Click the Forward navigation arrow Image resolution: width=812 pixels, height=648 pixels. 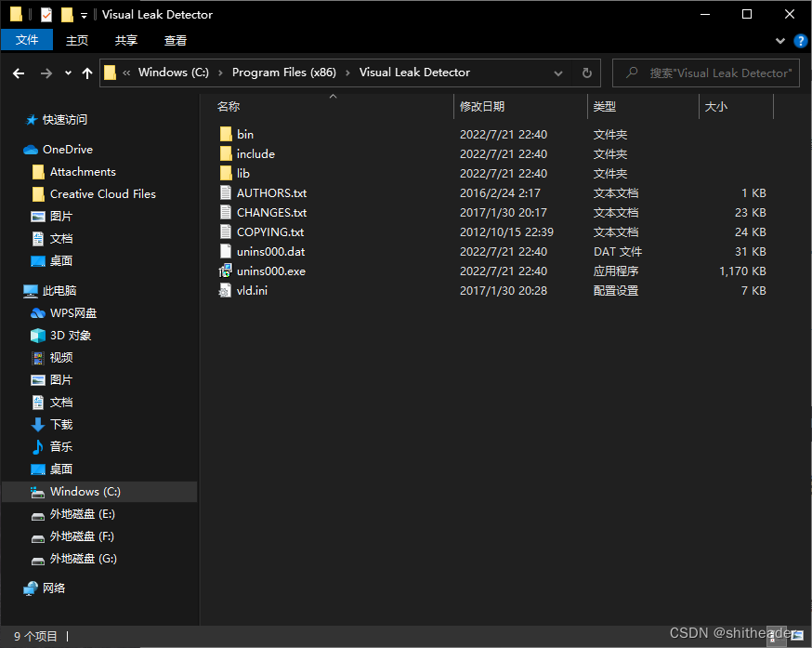click(x=46, y=73)
